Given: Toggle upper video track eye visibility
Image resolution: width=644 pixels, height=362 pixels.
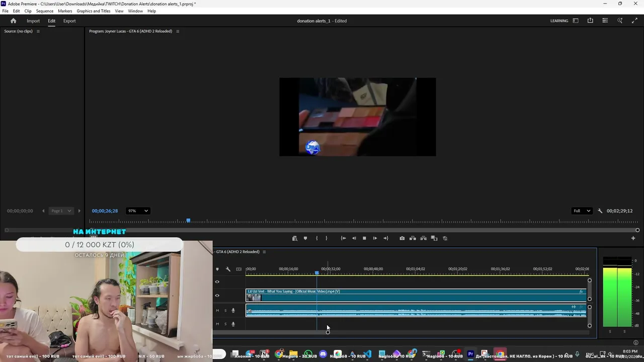Looking at the screenshot, I should (x=217, y=282).
